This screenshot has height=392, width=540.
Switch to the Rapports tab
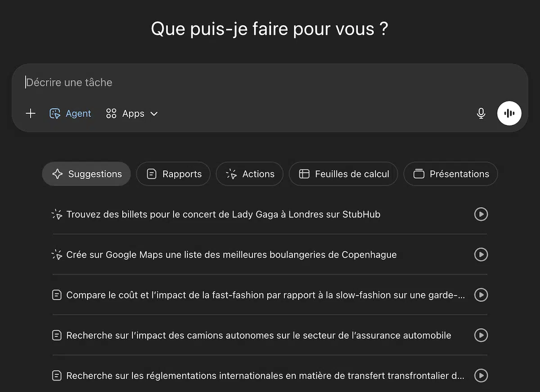click(x=173, y=174)
